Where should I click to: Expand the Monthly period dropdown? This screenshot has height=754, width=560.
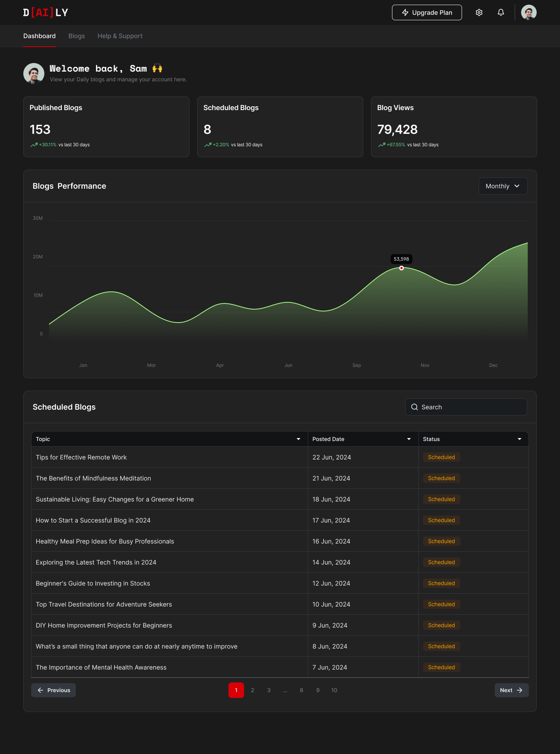(503, 186)
